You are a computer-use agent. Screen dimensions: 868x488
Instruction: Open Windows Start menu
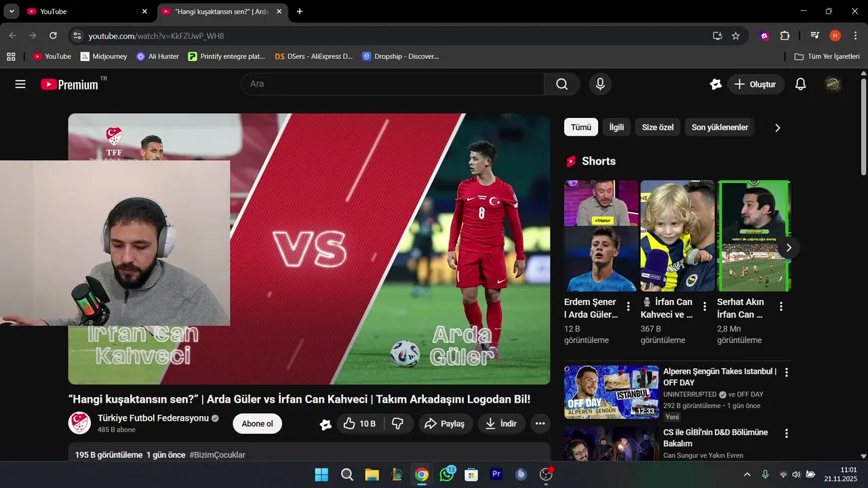click(x=321, y=474)
